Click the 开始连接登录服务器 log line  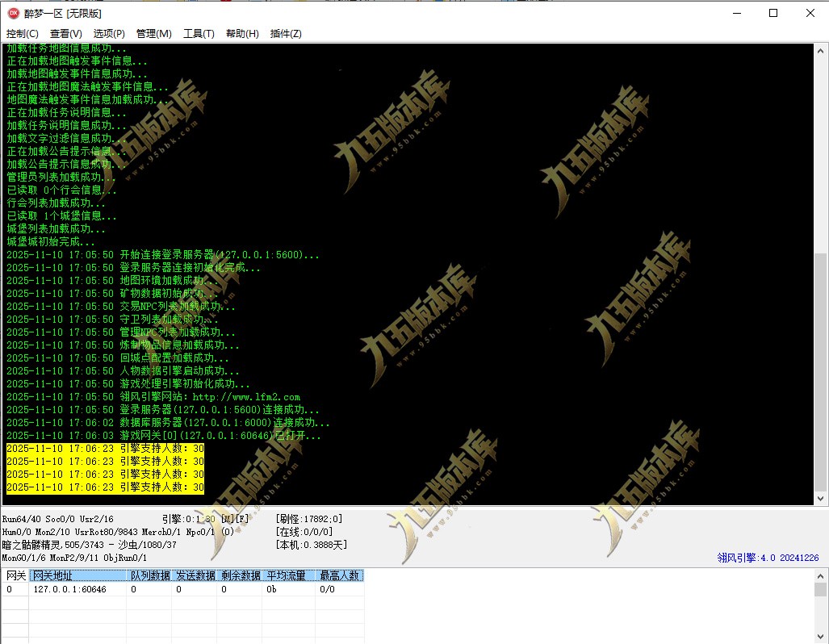click(x=163, y=255)
